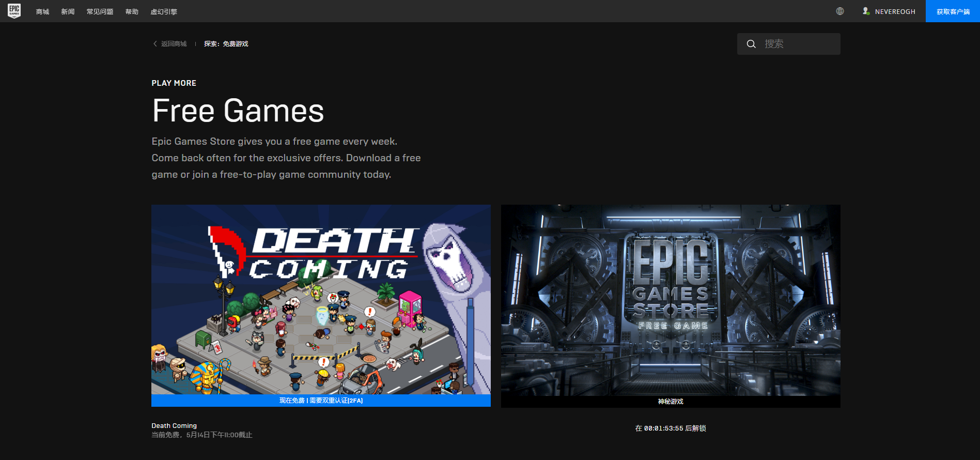Click the PLAY MORE label

point(174,83)
